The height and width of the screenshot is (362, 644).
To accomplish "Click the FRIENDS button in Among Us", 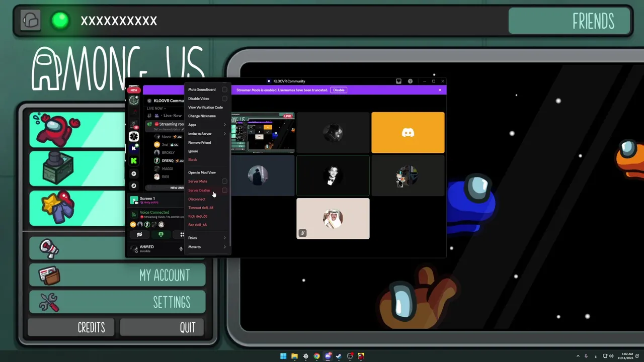I will point(569,22).
